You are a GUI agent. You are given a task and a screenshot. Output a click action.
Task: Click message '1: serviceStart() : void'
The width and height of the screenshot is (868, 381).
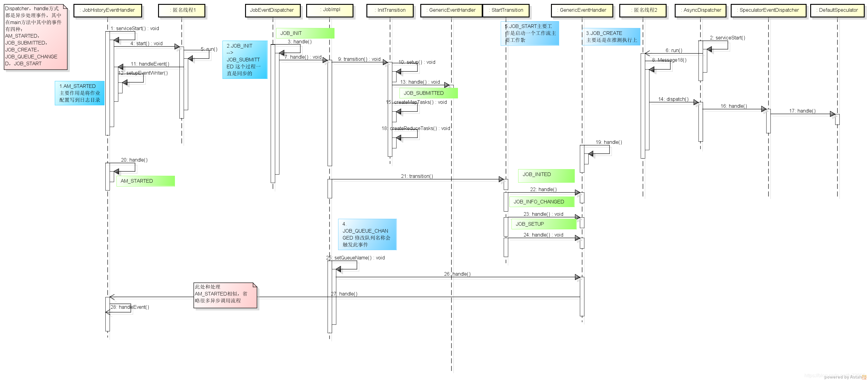pos(135,28)
